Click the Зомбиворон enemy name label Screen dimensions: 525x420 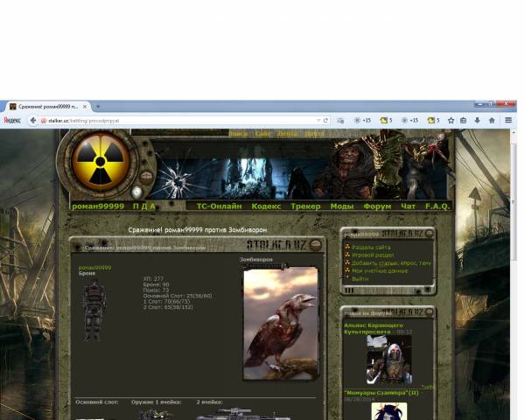[x=256, y=260]
